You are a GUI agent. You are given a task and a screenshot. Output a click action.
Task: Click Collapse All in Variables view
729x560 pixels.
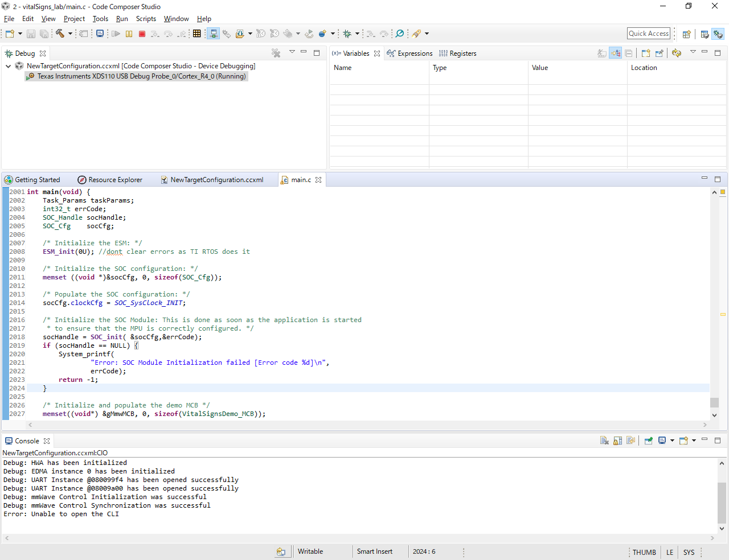(629, 53)
